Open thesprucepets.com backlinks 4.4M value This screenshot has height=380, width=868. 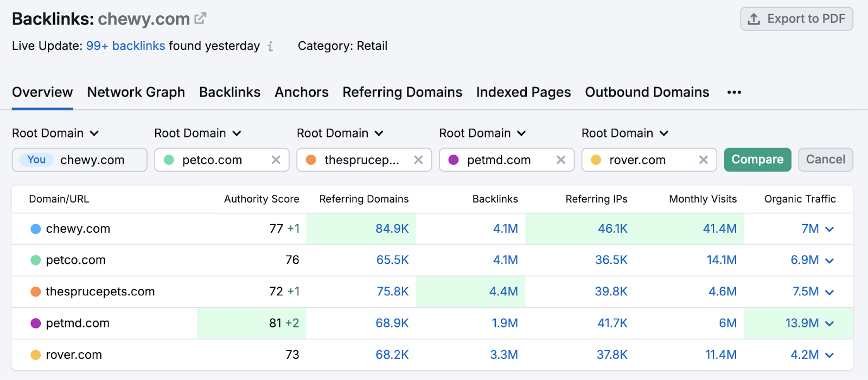click(x=503, y=292)
